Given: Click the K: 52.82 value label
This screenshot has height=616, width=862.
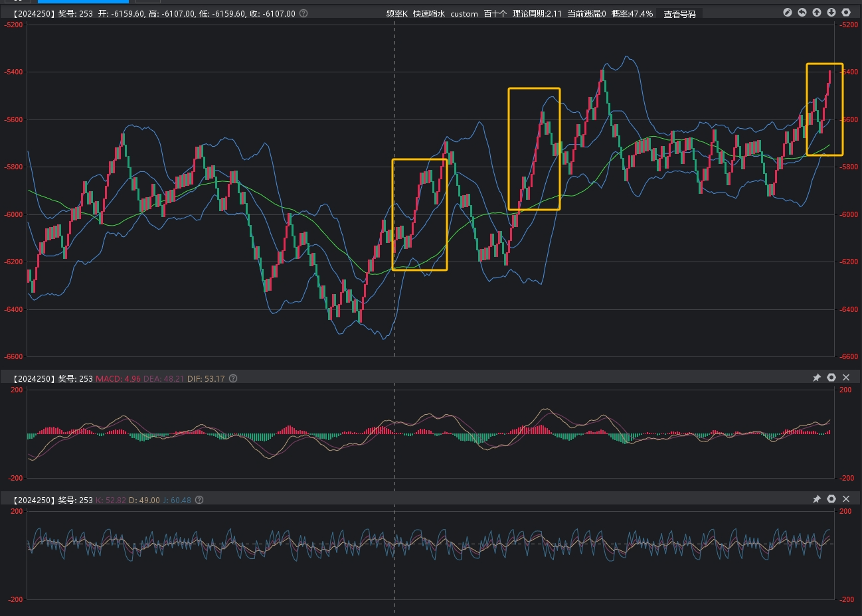Looking at the screenshot, I should coord(111,500).
